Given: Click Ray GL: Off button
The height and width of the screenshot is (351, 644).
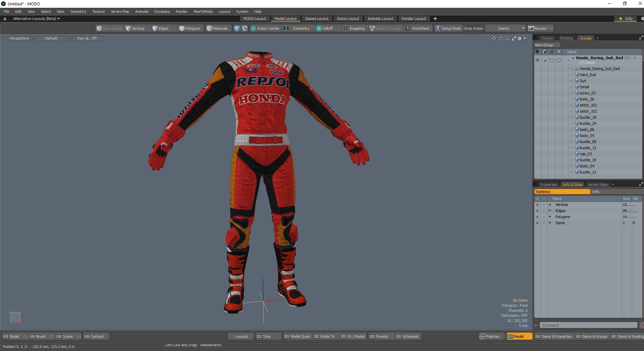Looking at the screenshot, I should pyautogui.click(x=87, y=39).
